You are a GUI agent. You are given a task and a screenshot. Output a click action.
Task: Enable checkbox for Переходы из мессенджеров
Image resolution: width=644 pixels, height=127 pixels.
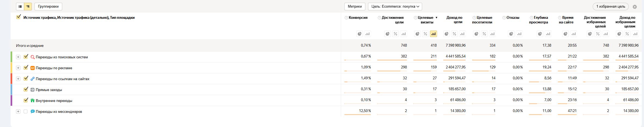pyautogui.click(x=26, y=111)
